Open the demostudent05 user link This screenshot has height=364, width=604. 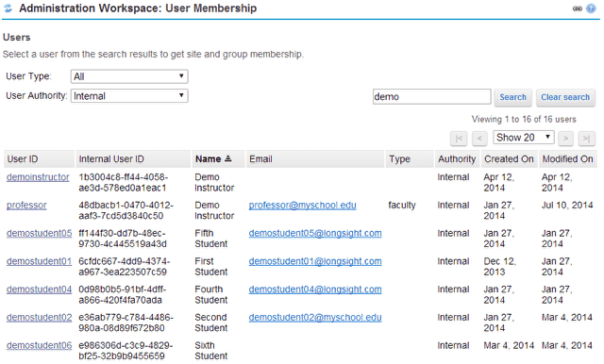tap(39, 234)
